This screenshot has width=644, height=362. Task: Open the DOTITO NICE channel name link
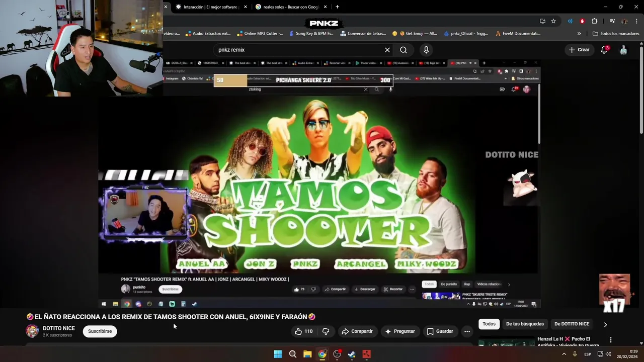[59, 328]
